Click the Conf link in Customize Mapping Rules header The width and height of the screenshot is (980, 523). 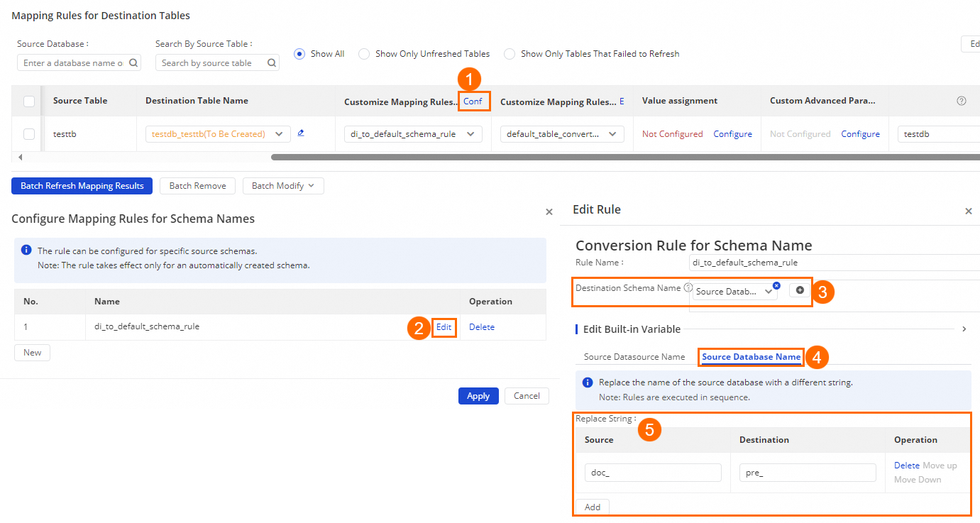(473, 101)
